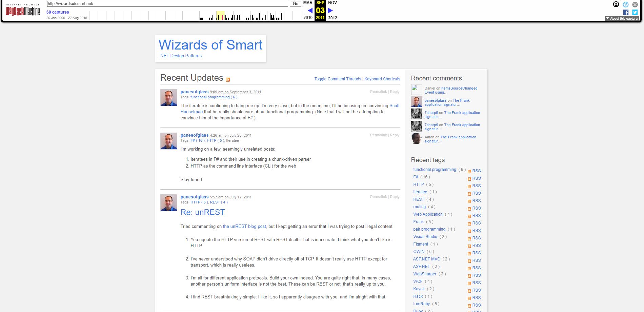Viewport: 644px width, 312px height.
Task: Go to next capture with right arrow
Action: (x=330, y=11)
